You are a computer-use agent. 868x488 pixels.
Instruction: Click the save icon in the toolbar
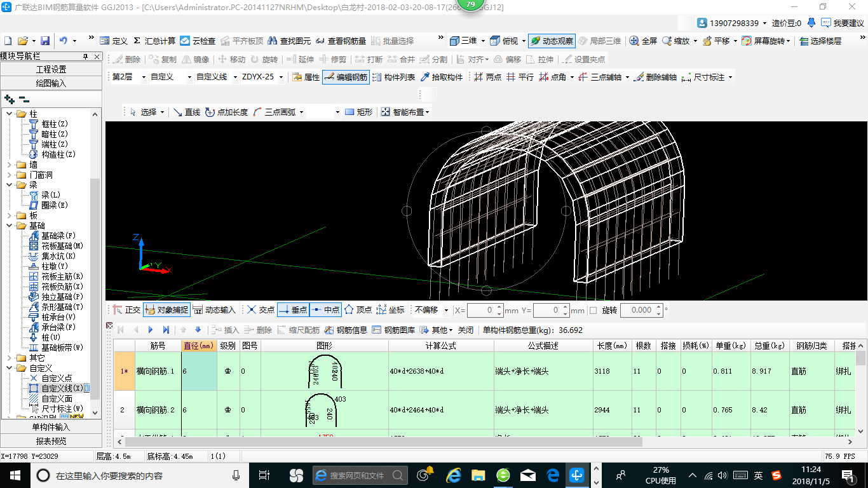tap(45, 41)
